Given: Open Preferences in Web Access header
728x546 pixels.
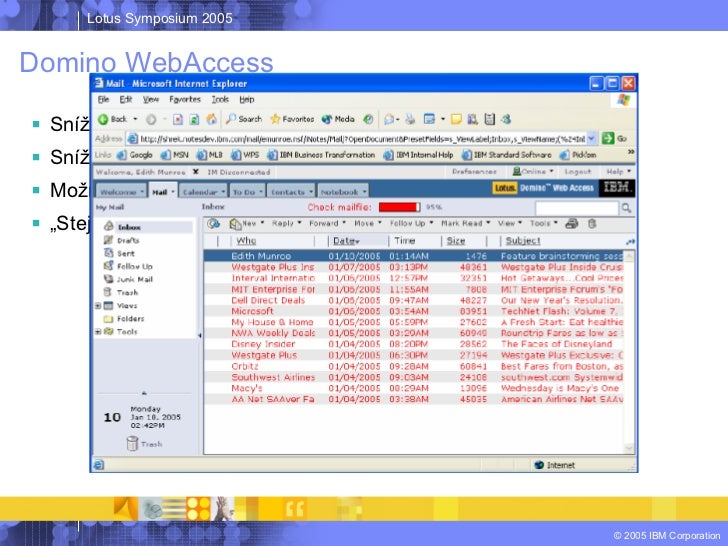Looking at the screenshot, I should click(x=474, y=172).
